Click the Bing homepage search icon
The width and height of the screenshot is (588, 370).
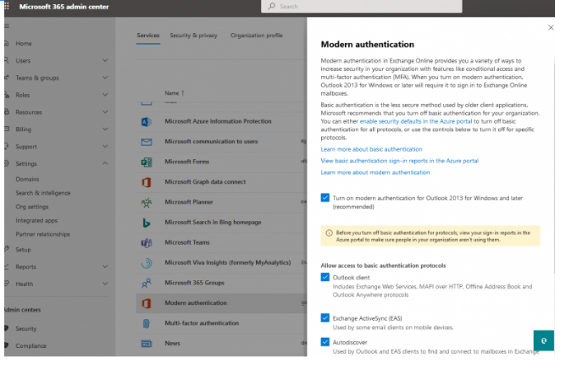147,223
